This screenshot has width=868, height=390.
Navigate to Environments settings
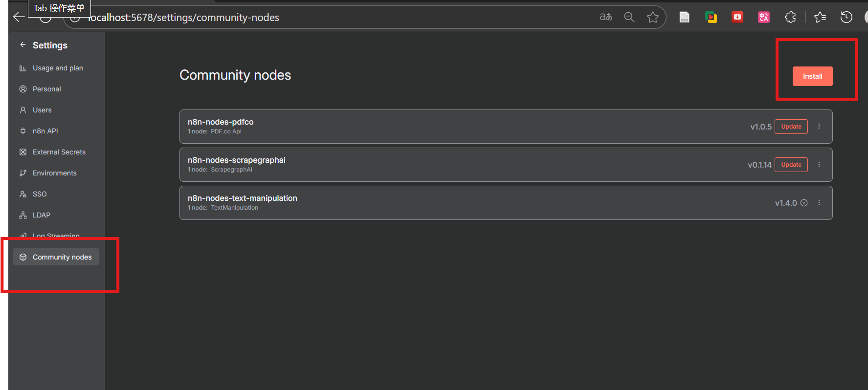[x=54, y=173]
